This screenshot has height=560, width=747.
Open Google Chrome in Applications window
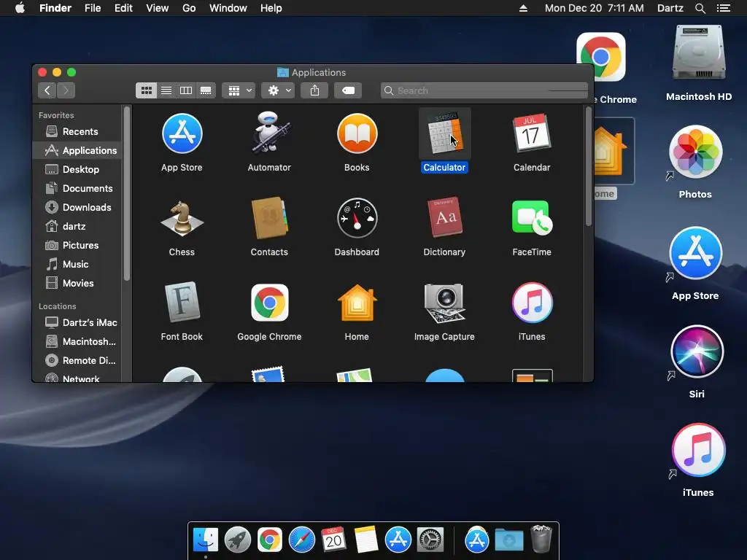pyautogui.click(x=269, y=303)
